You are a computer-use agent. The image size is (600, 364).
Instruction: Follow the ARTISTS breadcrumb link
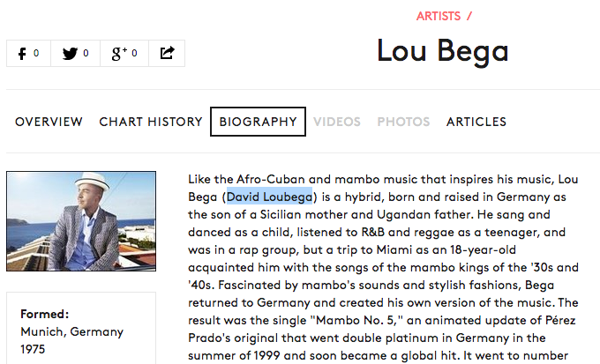(439, 16)
